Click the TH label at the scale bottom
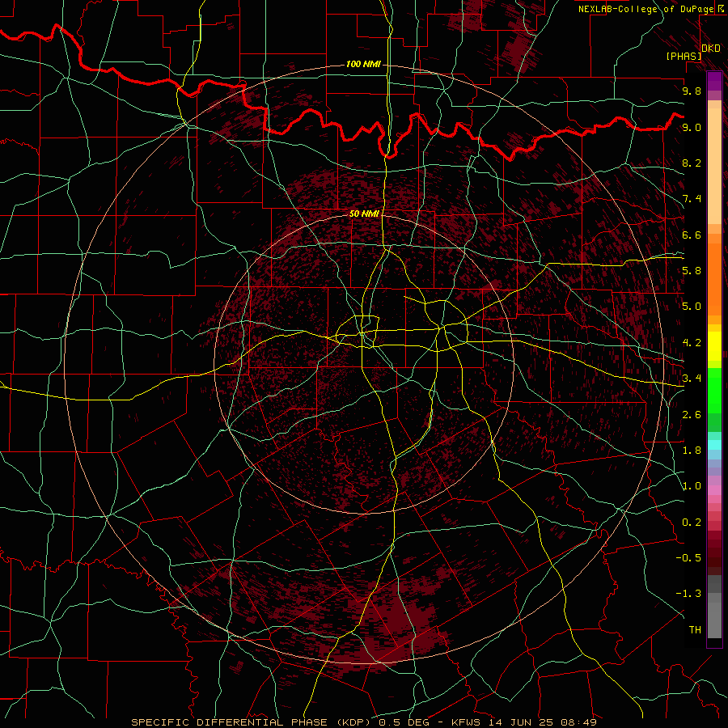The image size is (728, 728). click(x=695, y=630)
